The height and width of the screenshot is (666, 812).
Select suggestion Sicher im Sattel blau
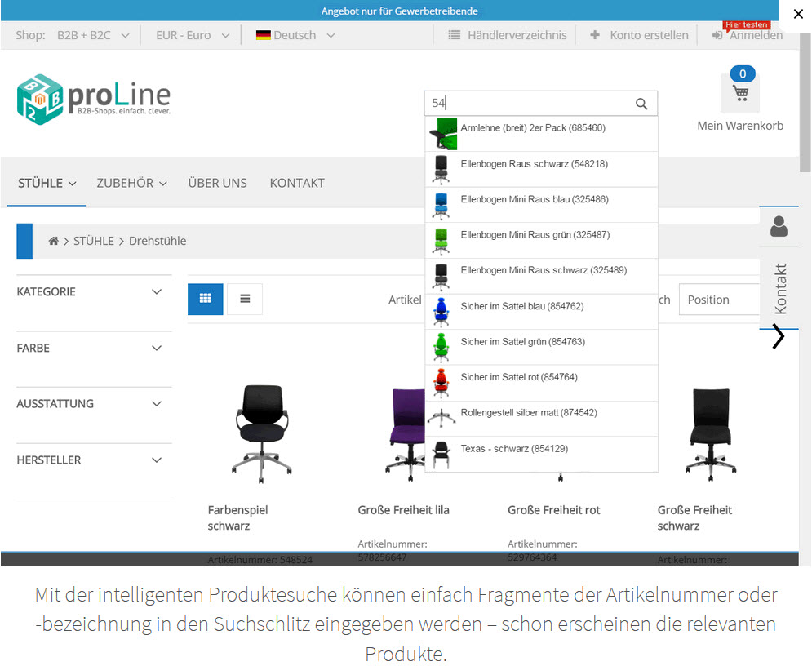pos(541,312)
